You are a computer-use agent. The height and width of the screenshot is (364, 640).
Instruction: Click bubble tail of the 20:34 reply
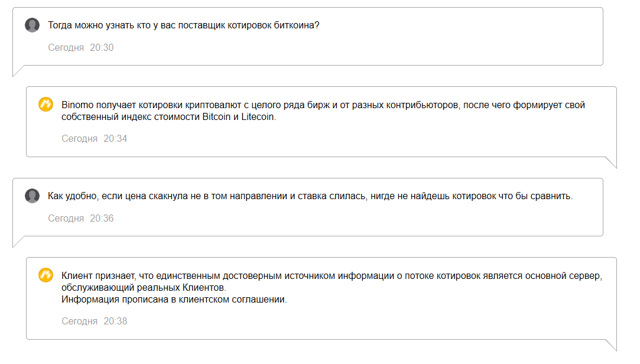(611, 162)
